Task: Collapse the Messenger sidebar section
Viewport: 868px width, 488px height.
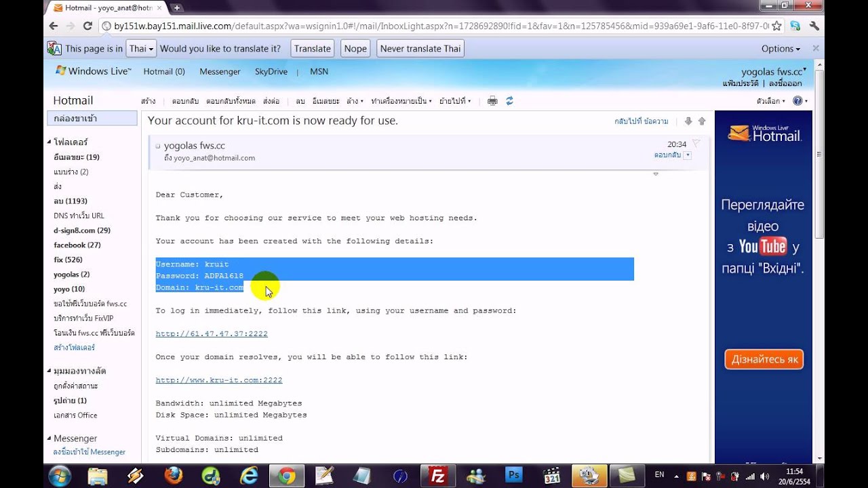Action: tap(50, 439)
